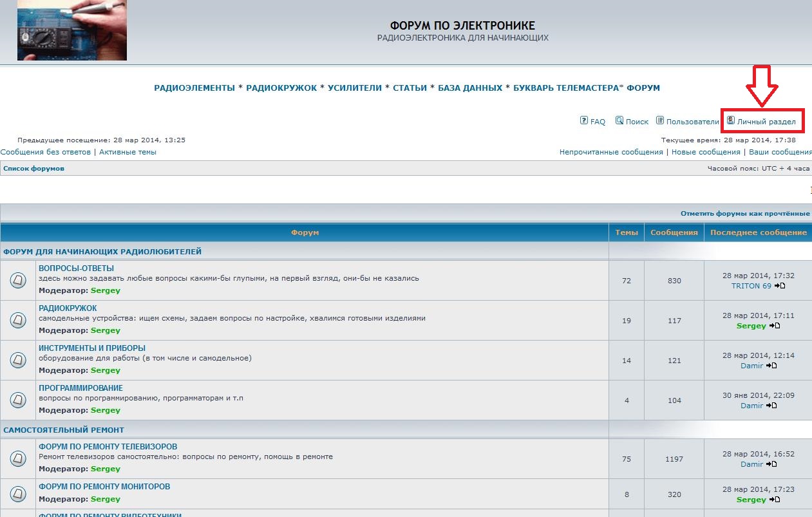Image resolution: width=812 pixels, height=517 pixels.
Task: Click status icon for ФОРУМ ПО РЕМОНТУ ТЕЛЕВИЗОРОВ
Action: (x=18, y=458)
